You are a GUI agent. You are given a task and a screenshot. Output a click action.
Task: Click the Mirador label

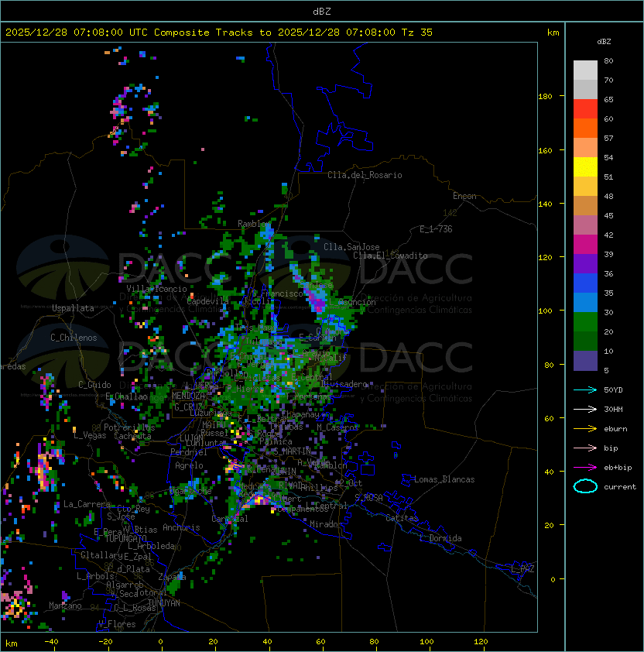(327, 524)
